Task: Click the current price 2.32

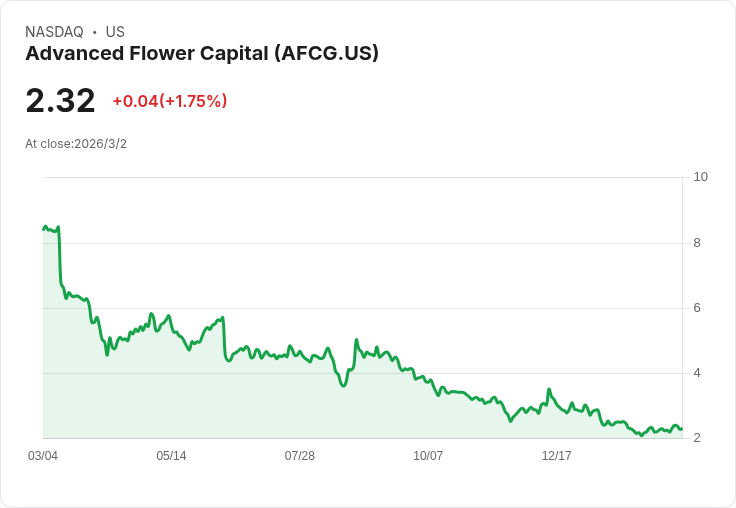Action: click(x=60, y=100)
